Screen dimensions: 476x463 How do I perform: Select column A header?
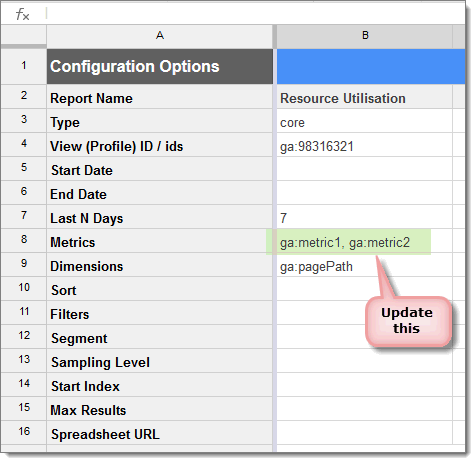coord(160,36)
